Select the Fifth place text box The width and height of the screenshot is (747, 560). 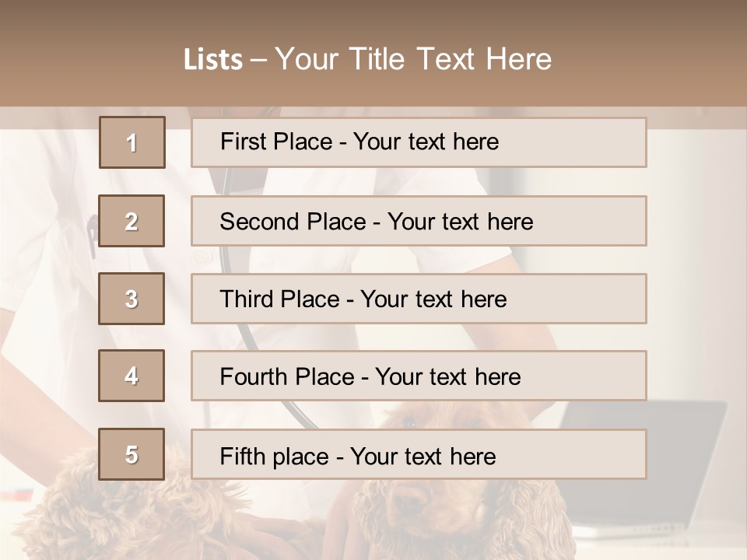pyautogui.click(x=419, y=455)
